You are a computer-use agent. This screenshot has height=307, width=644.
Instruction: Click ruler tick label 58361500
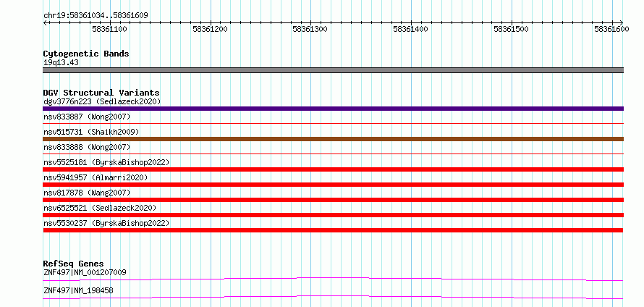[511, 29]
